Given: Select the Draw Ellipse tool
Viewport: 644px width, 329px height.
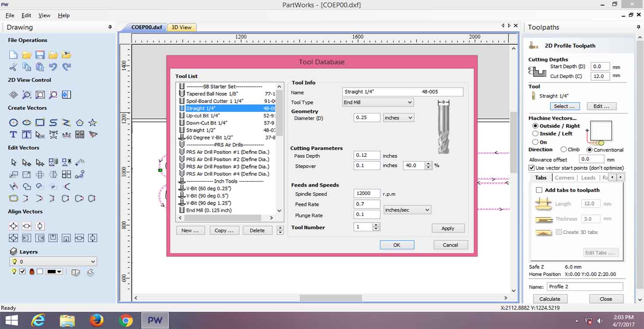Looking at the screenshot, I should tap(27, 123).
